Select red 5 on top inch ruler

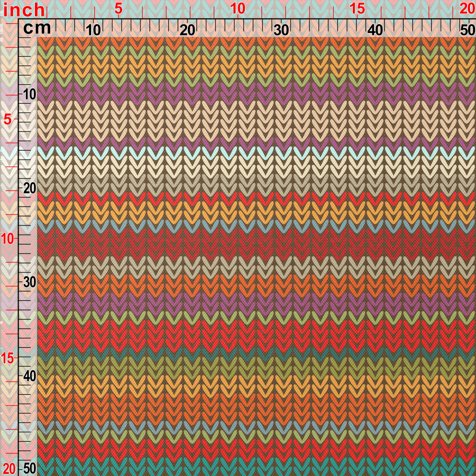coord(119,9)
